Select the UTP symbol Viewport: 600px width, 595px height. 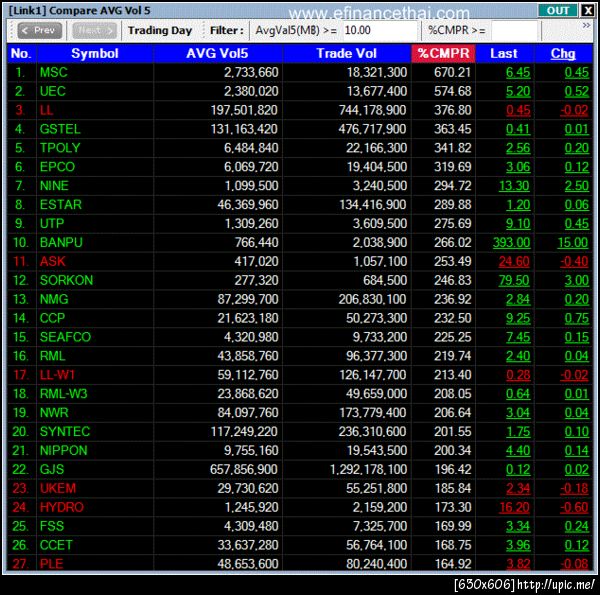click(x=52, y=223)
